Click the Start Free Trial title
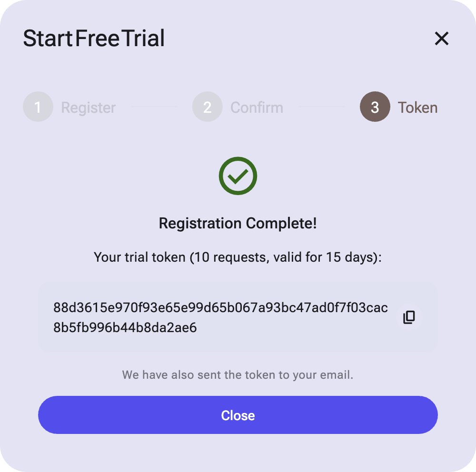The height and width of the screenshot is (472, 476). pyautogui.click(x=94, y=39)
